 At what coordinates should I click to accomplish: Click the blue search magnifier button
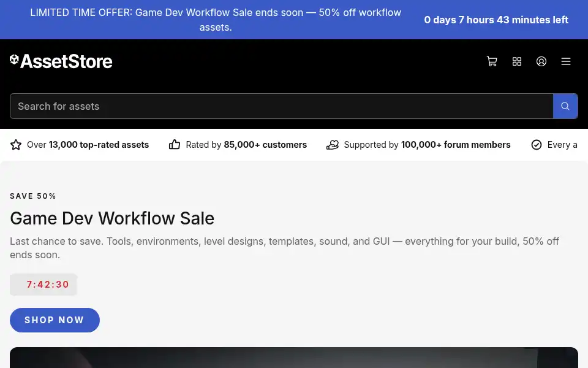[x=565, y=106]
